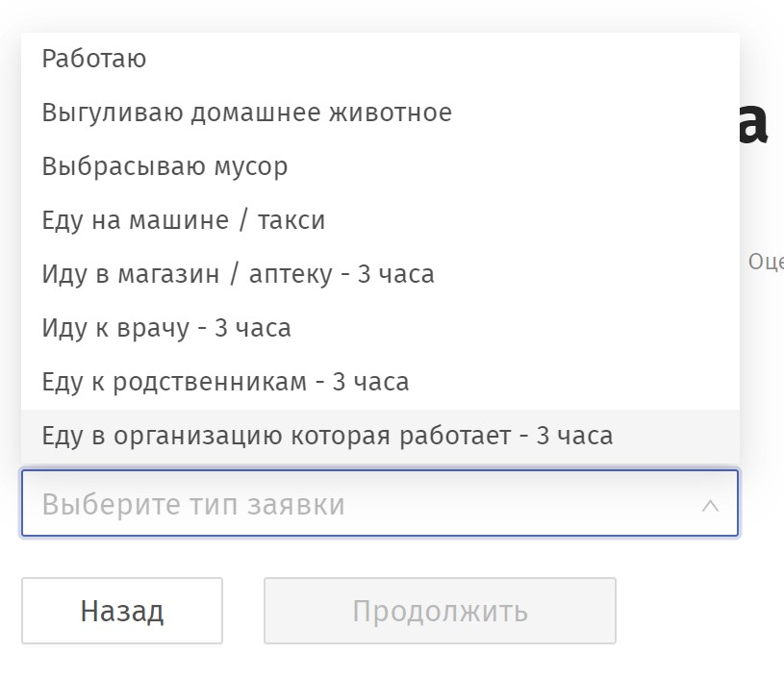
Task: Choose "Выгуливаю домашнее животное" from the list
Action: [246, 113]
